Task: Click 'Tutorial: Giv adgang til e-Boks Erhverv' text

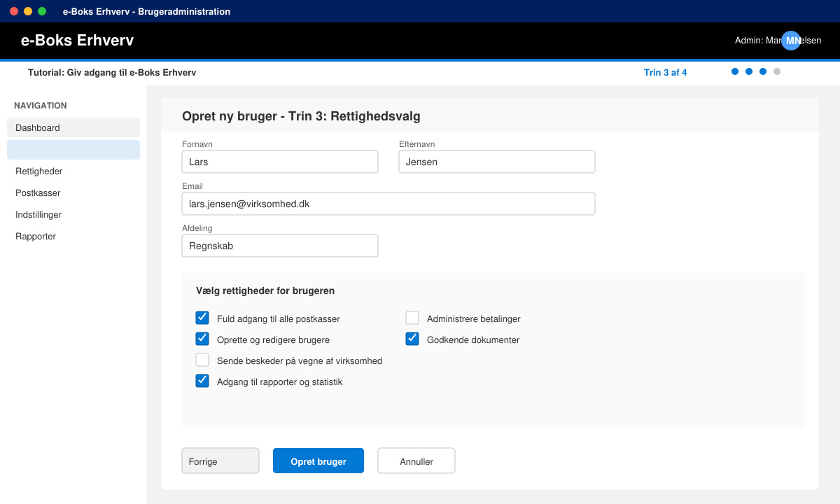Action: [112, 72]
